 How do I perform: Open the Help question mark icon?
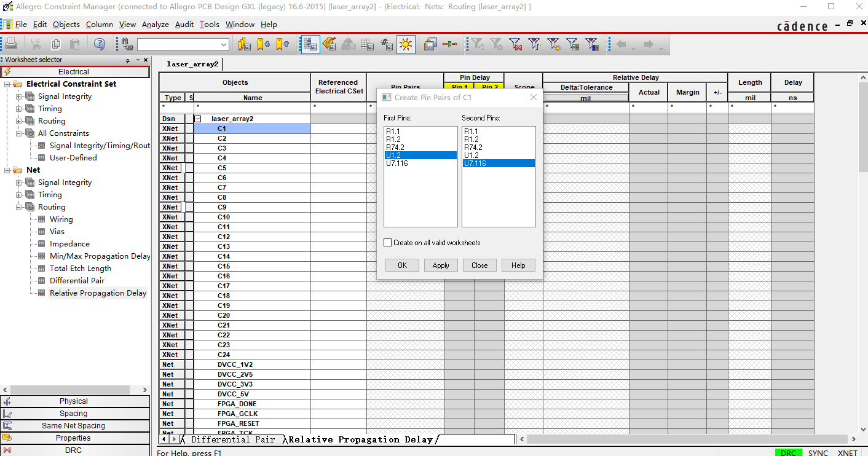coord(100,44)
